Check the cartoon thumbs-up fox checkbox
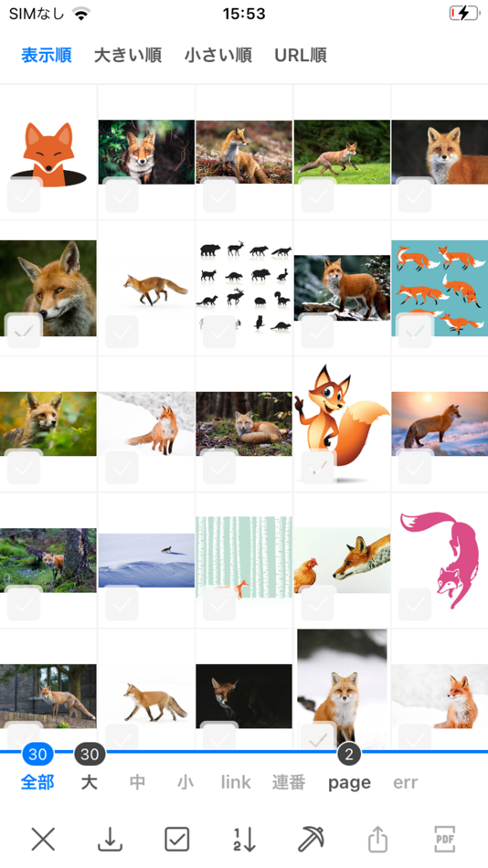The image size is (488, 868). coord(317,467)
